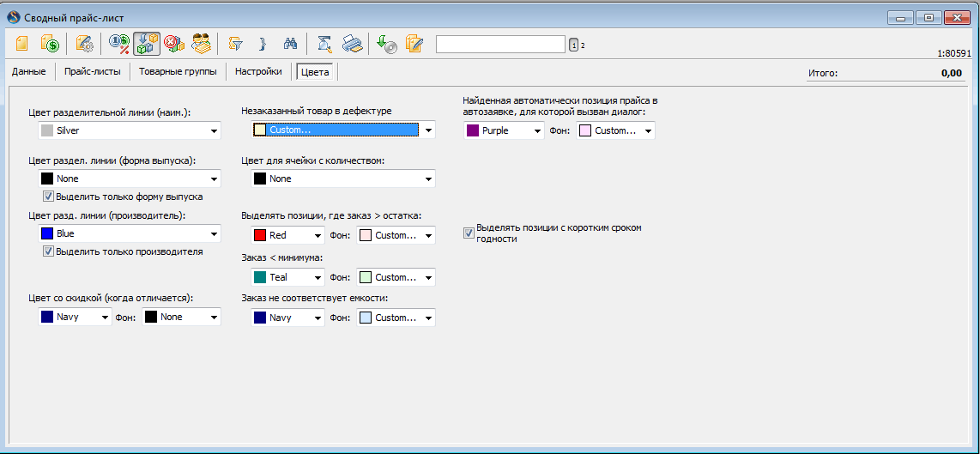Click the printer toolbar icon
The height and width of the screenshot is (454, 980).
(352, 45)
